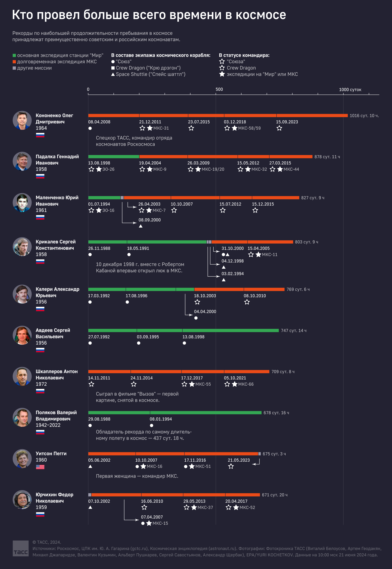This screenshot has width=392, height=569.
Task: Click the gray "другие миссии" legend square
Action: [x=14, y=68]
